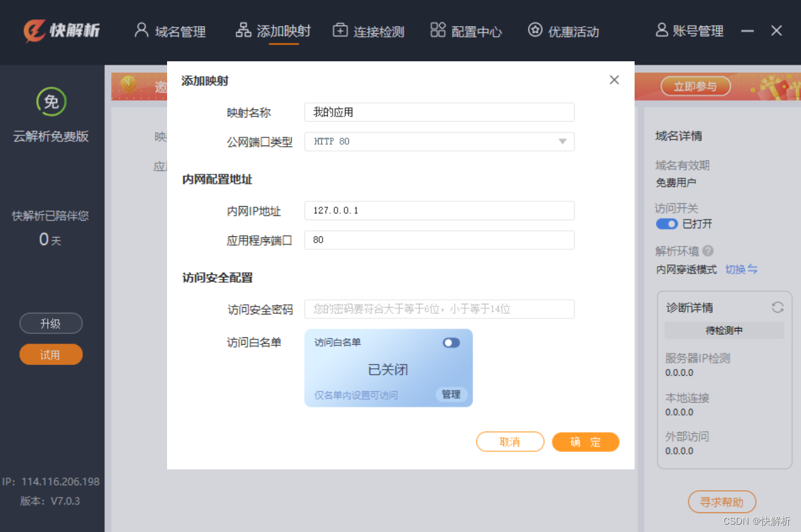Turn on the 访问白名单 switch
801x532 pixels.
(451, 343)
